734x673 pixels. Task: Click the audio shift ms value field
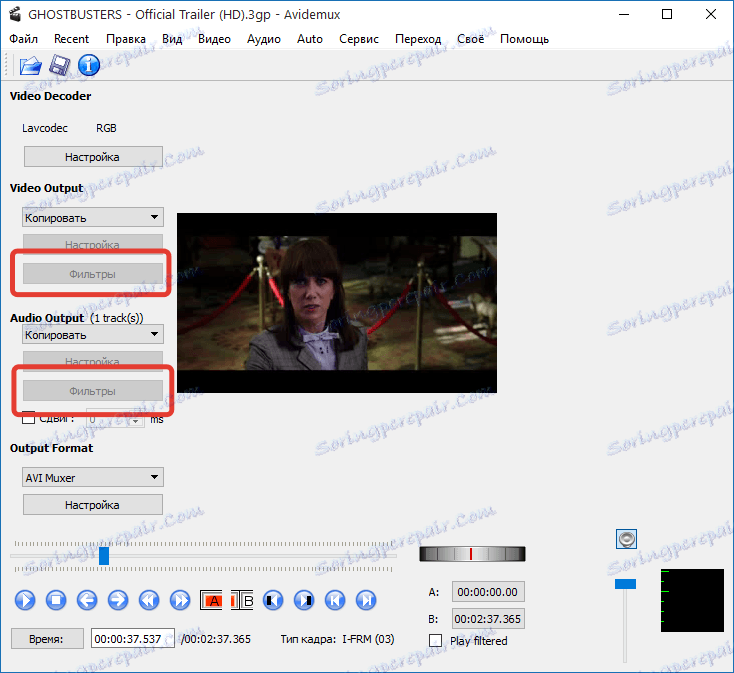115,419
